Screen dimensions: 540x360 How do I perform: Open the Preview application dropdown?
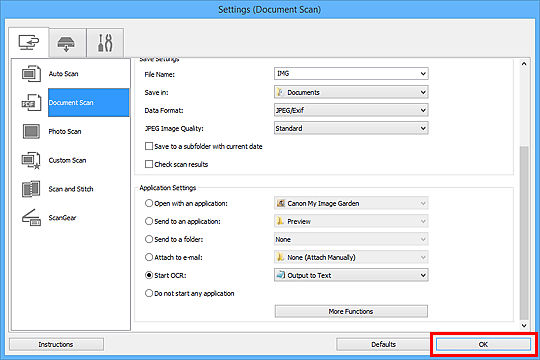[x=351, y=221]
